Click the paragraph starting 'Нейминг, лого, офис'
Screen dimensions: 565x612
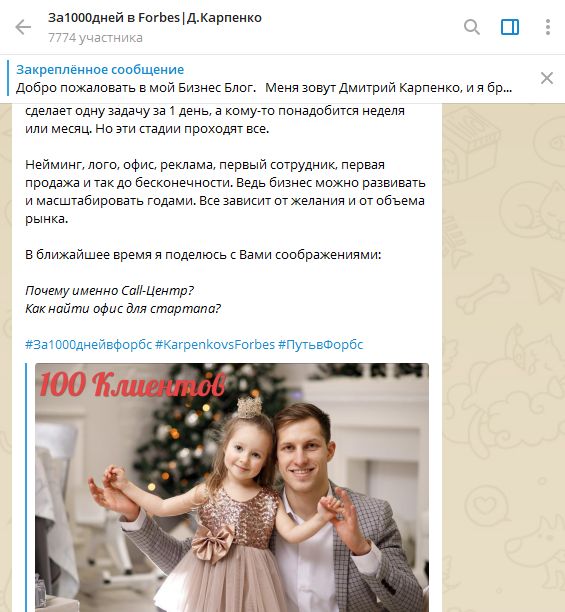tap(225, 192)
